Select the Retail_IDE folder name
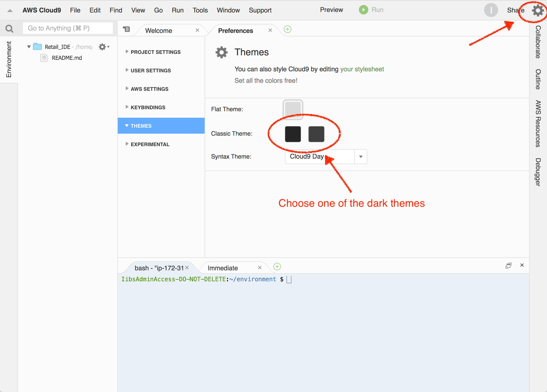Screen dimensions: 547x392 click(57, 47)
